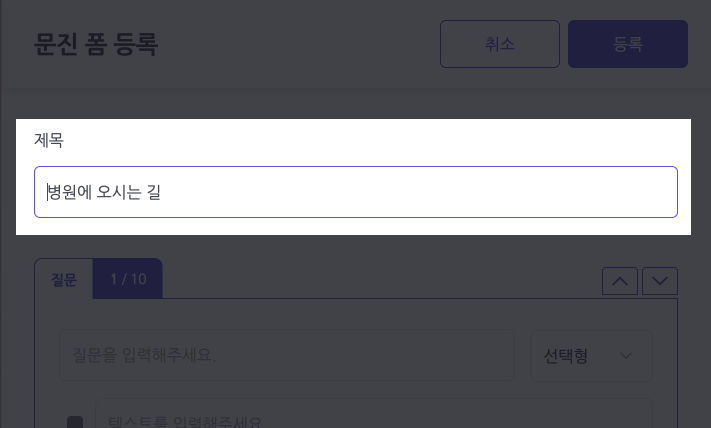The width and height of the screenshot is (711, 428).
Task: Click the 질문을 입력해주세요 question field
Action: point(287,356)
